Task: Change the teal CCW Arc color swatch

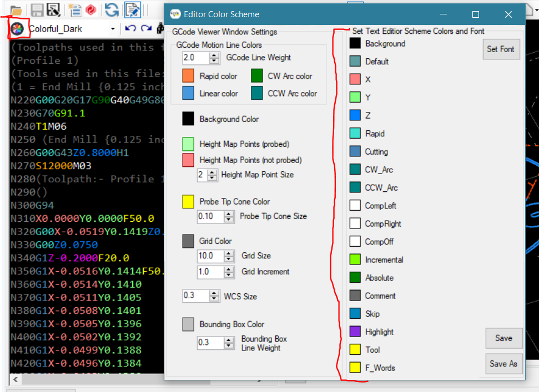Action: (x=257, y=93)
